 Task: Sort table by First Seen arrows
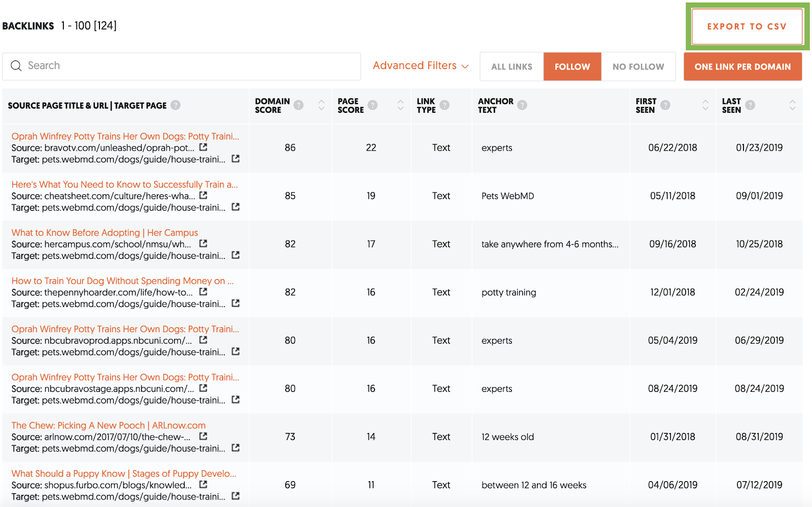tap(705, 105)
